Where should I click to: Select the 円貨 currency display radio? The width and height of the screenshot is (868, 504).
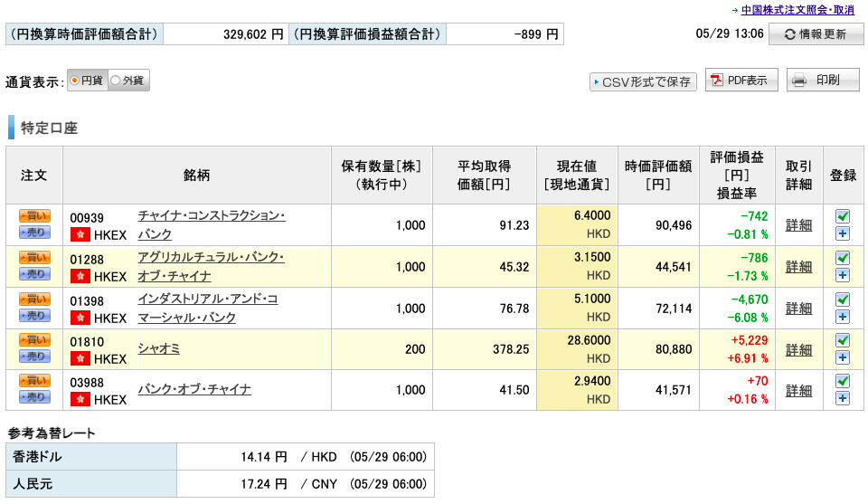(75, 81)
